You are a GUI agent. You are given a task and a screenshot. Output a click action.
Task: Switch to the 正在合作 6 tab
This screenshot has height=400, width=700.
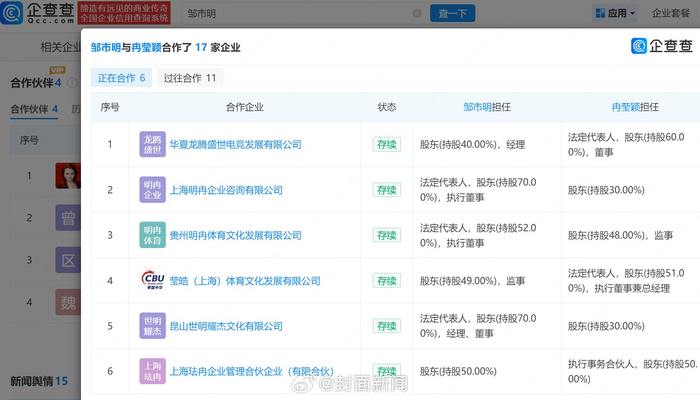[x=121, y=78]
